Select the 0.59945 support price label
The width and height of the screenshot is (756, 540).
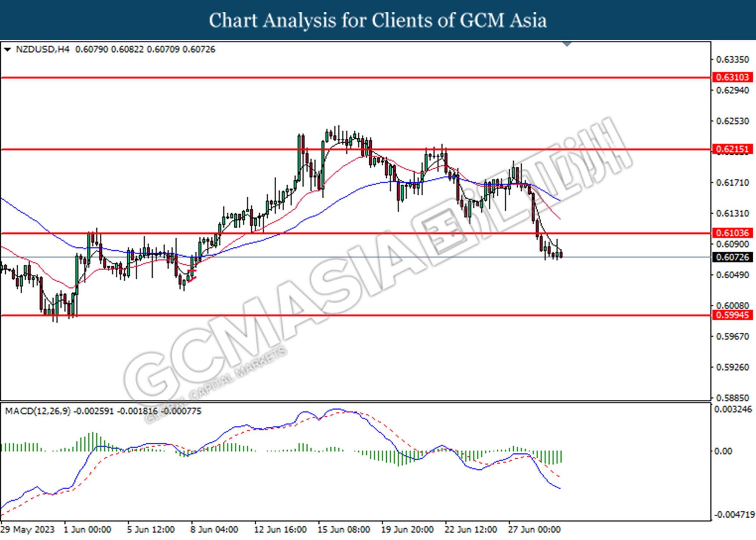pyautogui.click(x=732, y=315)
